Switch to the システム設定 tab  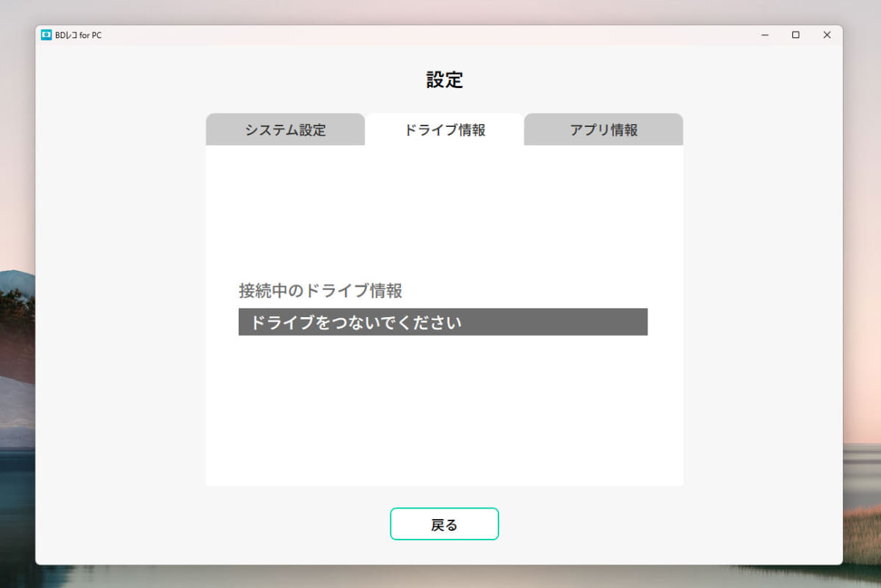point(285,129)
